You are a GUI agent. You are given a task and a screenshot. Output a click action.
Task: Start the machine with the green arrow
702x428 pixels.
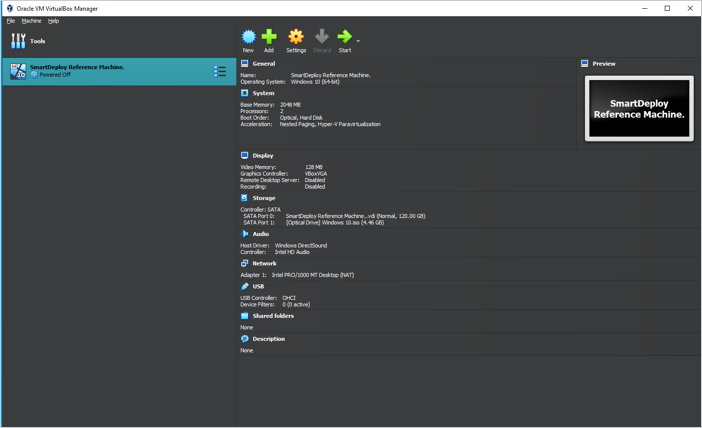(344, 37)
